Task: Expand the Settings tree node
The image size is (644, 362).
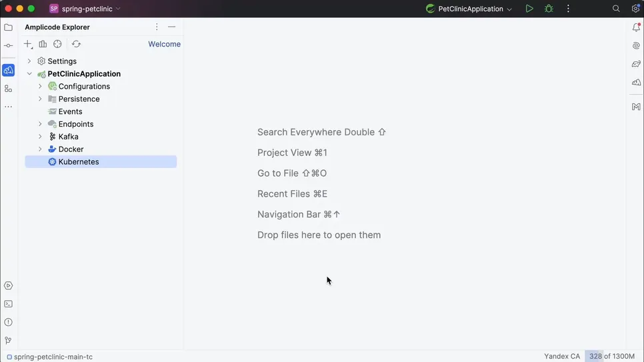Action: pos(29,61)
